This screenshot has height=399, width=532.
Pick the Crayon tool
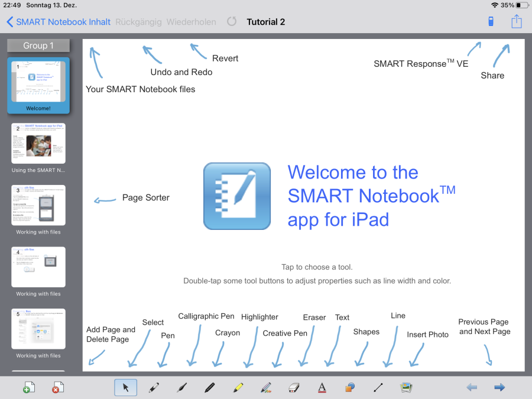pos(209,388)
